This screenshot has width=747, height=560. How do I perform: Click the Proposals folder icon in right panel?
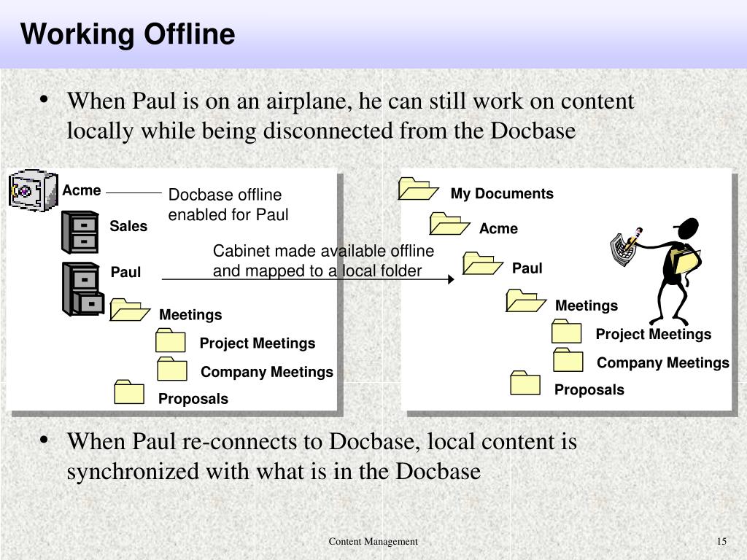[525, 383]
